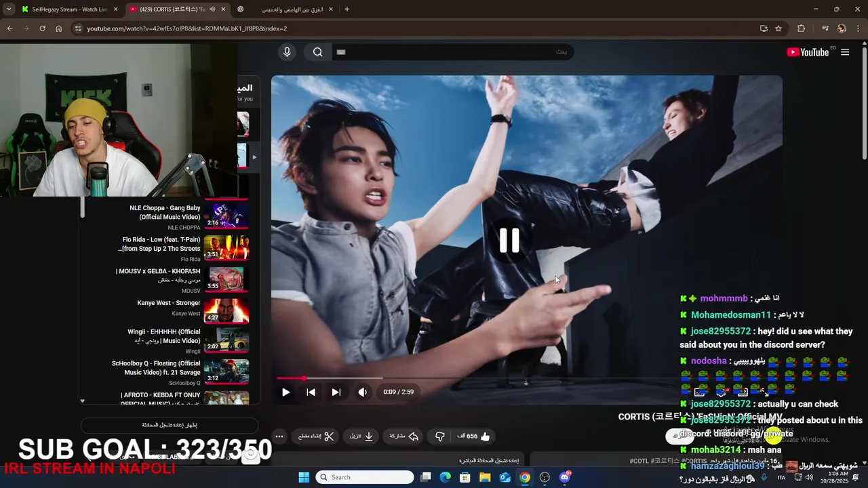Open File Explorer from the taskbar
The width and height of the screenshot is (868, 488).
(485, 477)
